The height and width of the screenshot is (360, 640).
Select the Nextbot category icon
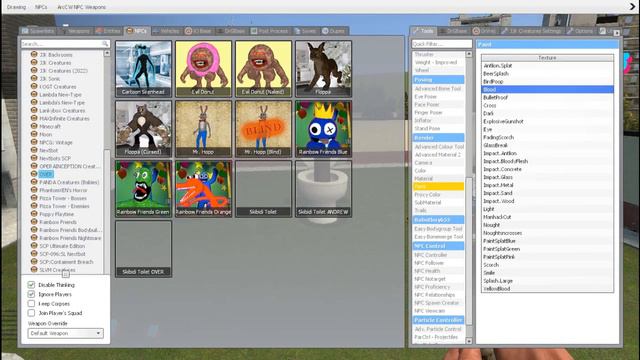(x=34, y=150)
